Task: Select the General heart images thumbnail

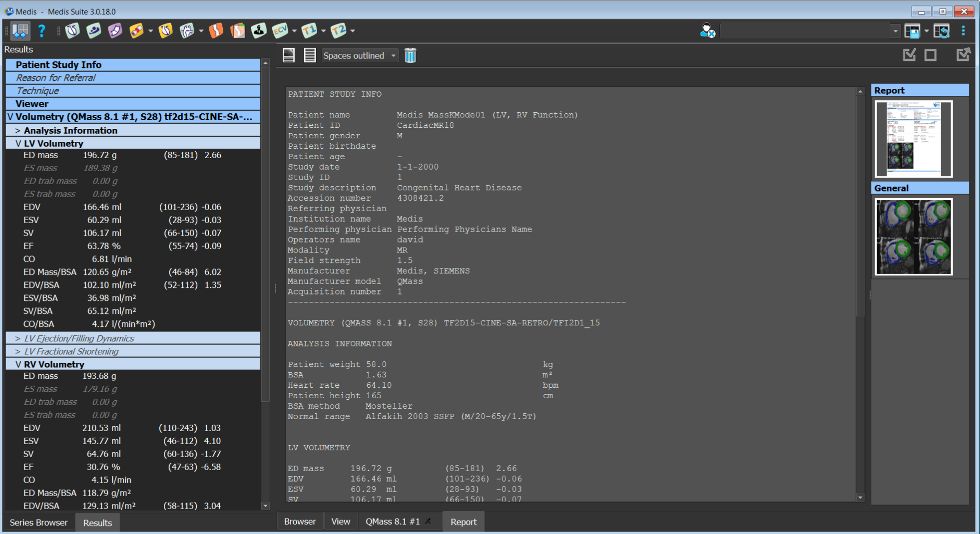Action: (914, 237)
